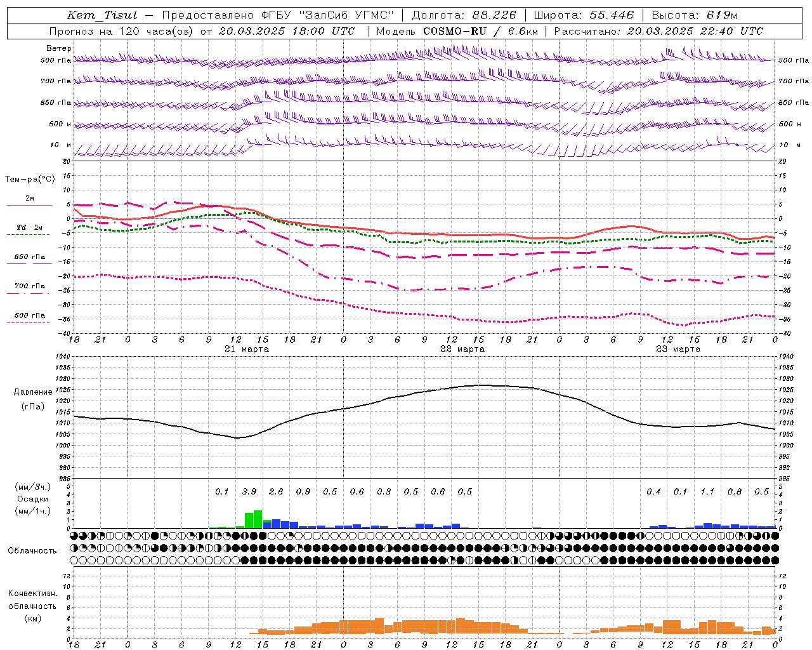Click the forecast line Прогноз на 120 часа(ов)
The height and width of the screenshot is (650, 812).
coord(122,31)
